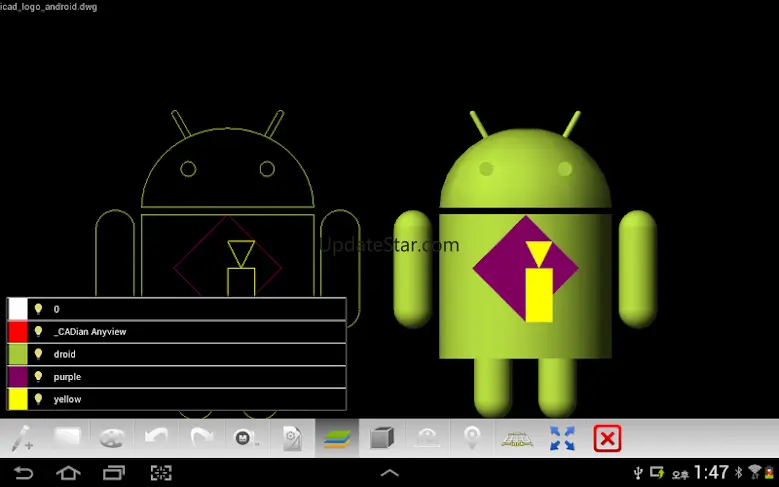Open the grid map icon

pos(517,438)
